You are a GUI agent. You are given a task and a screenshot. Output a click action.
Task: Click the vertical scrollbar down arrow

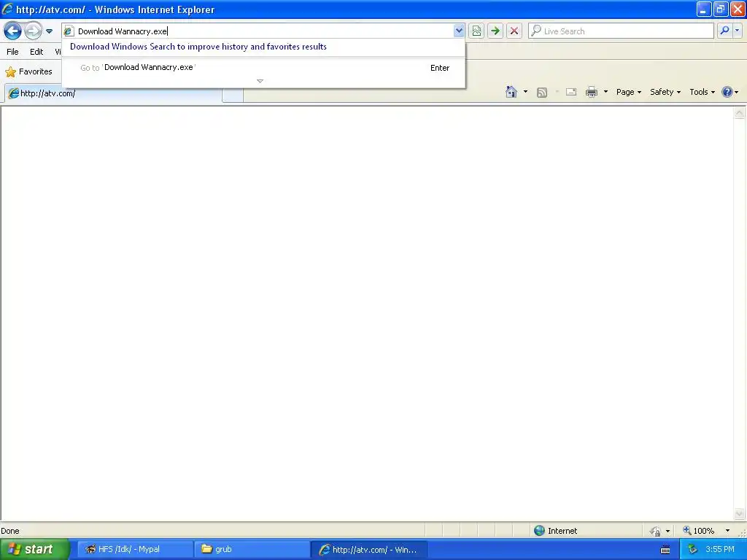coord(740,513)
